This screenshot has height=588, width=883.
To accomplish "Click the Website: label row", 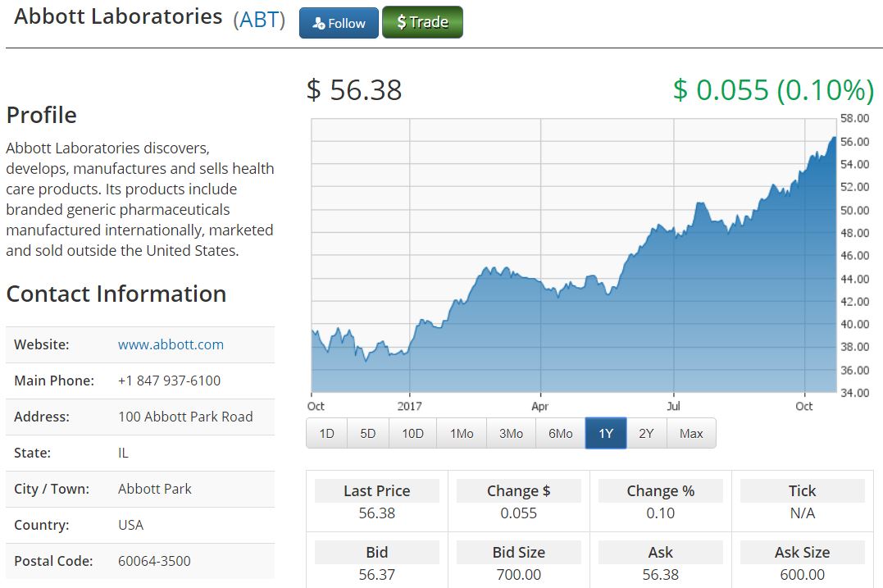I will (140, 344).
